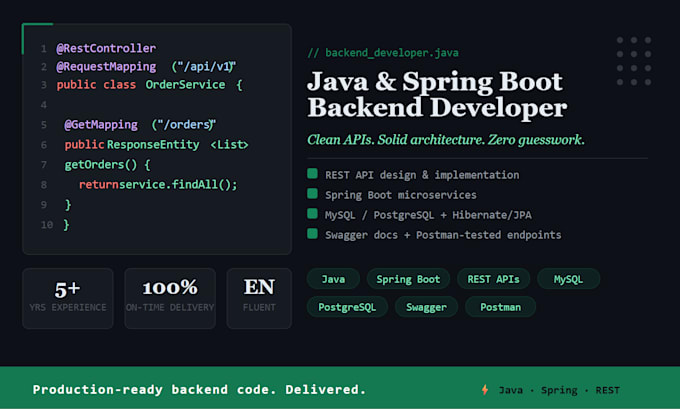Image resolution: width=680 pixels, height=409 pixels.
Task: Click the return keyword on line 8
Action: [98, 185]
